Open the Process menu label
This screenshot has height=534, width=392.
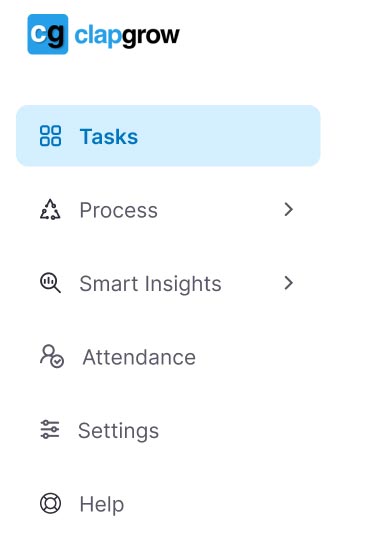coord(119,210)
